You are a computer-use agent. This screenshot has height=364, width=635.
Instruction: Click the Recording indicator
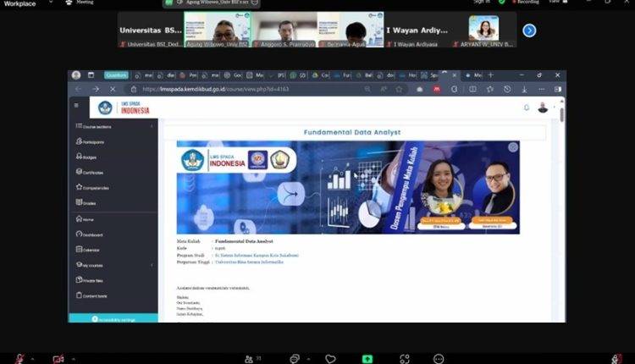526,2
